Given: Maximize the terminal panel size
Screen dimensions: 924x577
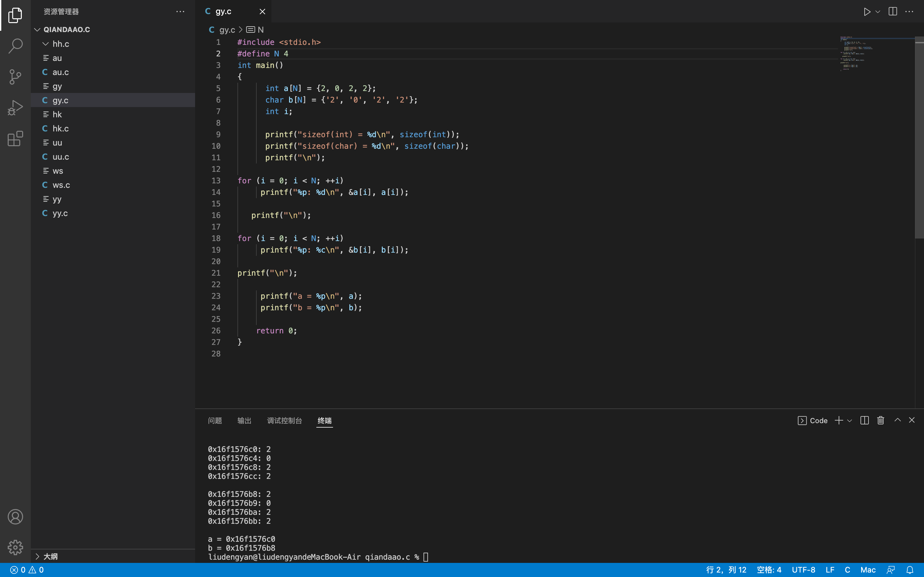Looking at the screenshot, I should tap(898, 420).
